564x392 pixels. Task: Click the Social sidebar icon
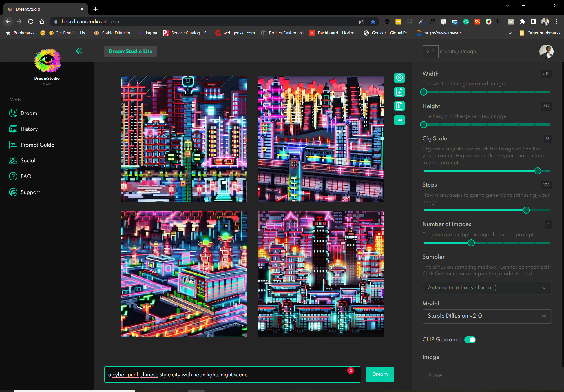pyautogui.click(x=13, y=160)
